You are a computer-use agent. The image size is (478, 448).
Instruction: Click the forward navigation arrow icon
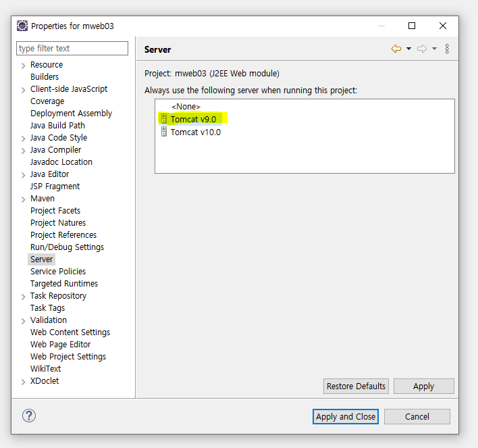click(421, 49)
